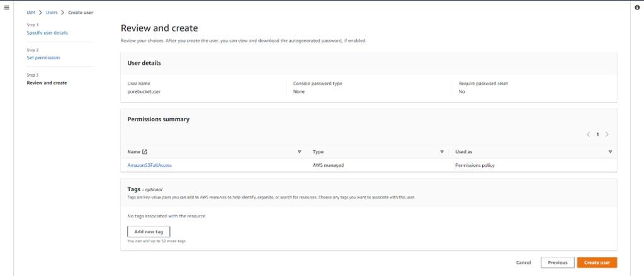
Task: Click the info panel icon
Action: tap(637, 8)
